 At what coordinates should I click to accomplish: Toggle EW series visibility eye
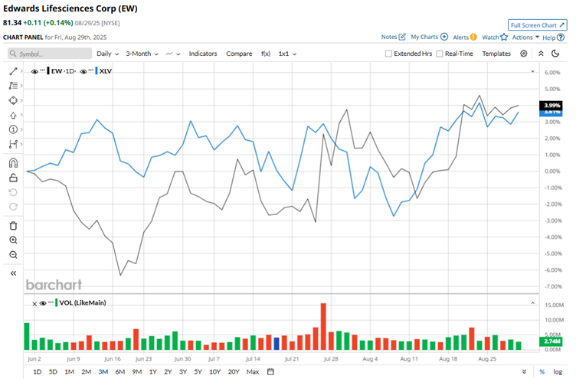click(x=34, y=71)
